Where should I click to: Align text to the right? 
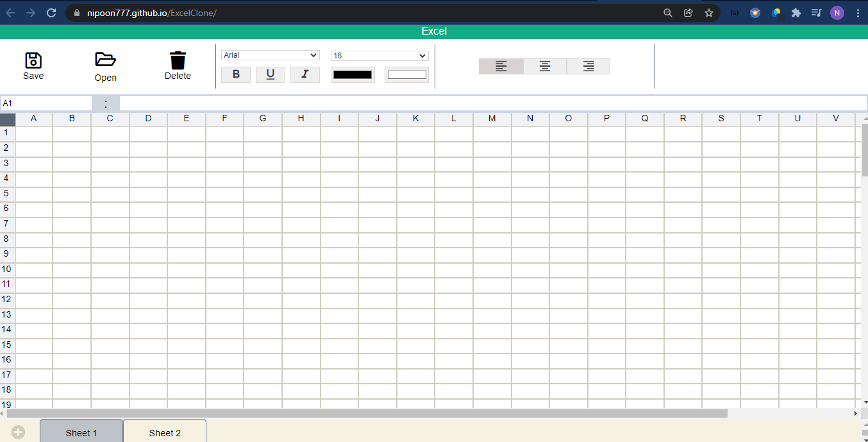pos(588,66)
